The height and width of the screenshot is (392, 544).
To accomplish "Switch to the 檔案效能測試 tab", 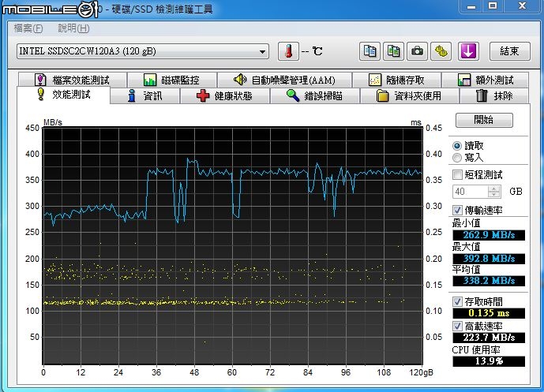I will point(73,80).
